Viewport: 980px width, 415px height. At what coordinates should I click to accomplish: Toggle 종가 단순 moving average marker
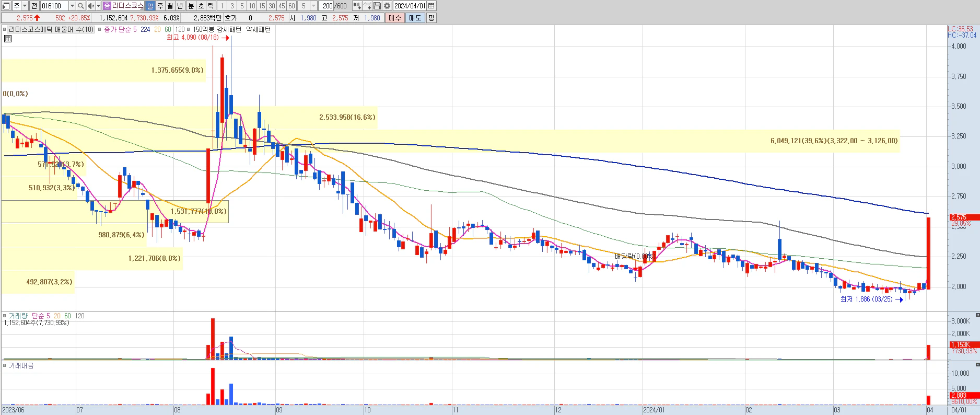coord(100,30)
